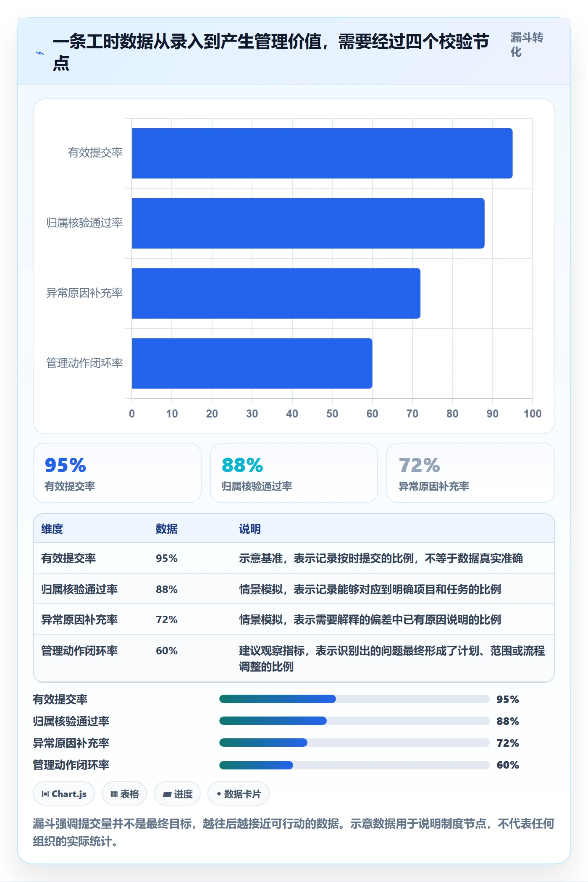Click the 72% 异常原因补充率 data card
Image resolution: width=588 pixels, height=882 pixels.
pos(471,473)
